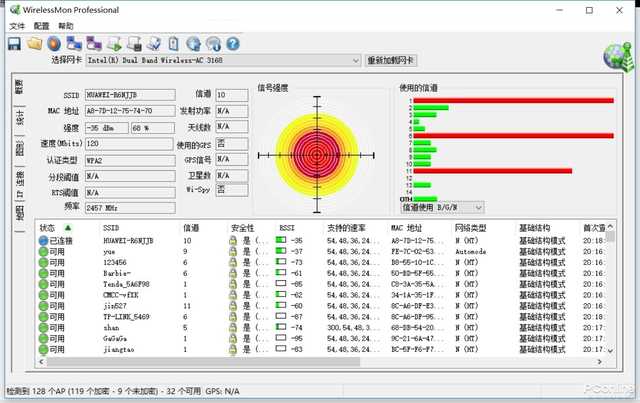640x403 pixels.
Task: Click the document with checkmark icon
Action: [x=154, y=44]
